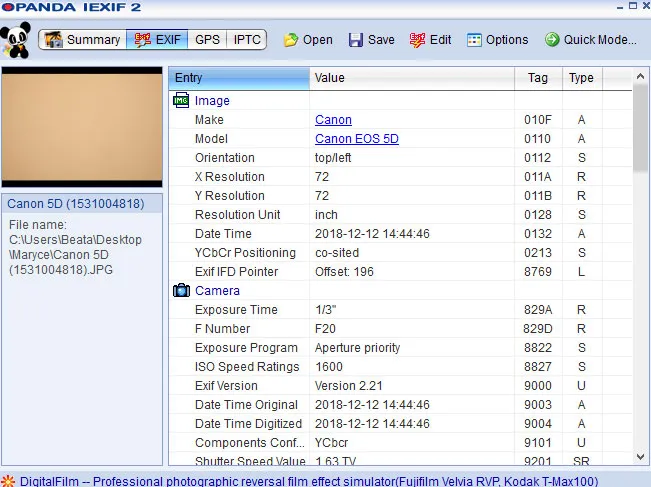Open an image file with Open button
The width and height of the screenshot is (651, 487).
click(307, 40)
